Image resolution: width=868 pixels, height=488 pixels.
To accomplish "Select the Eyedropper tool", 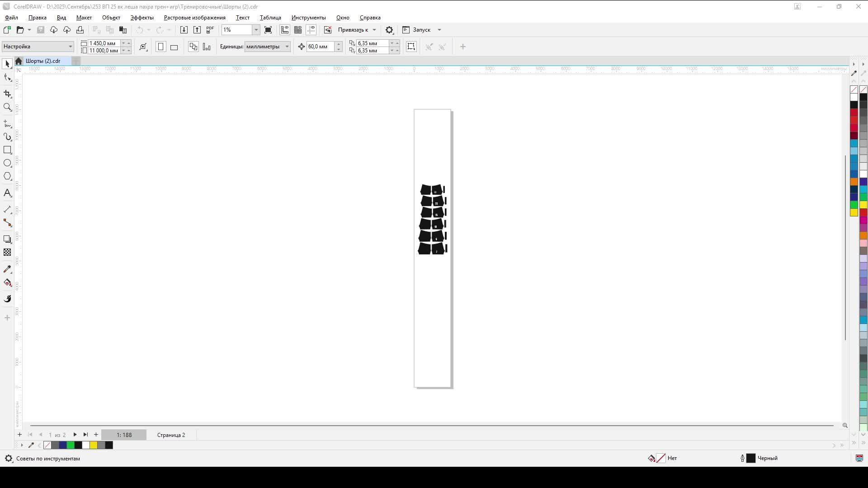I will click(x=7, y=269).
